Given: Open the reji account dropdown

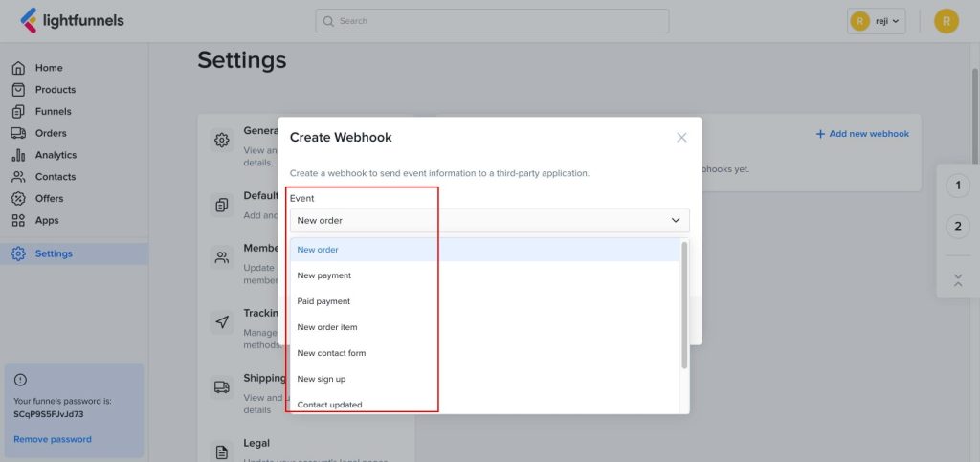Looking at the screenshot, I should click(x=877, y=21).
